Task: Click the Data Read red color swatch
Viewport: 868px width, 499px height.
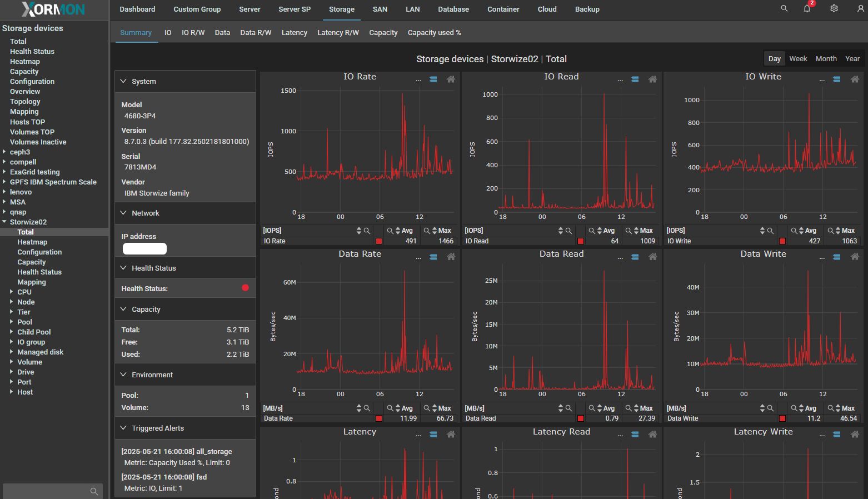Action: click(x=581, y=418)
